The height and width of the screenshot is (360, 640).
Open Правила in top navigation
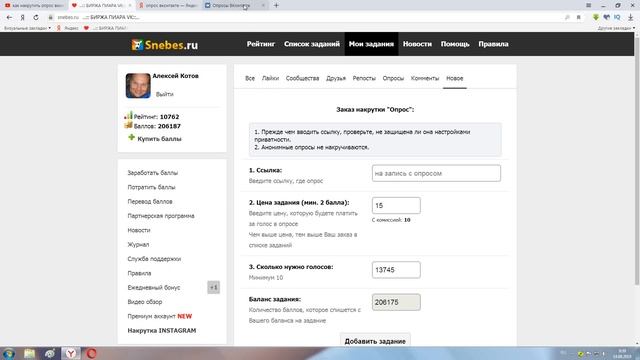[493, 44]
